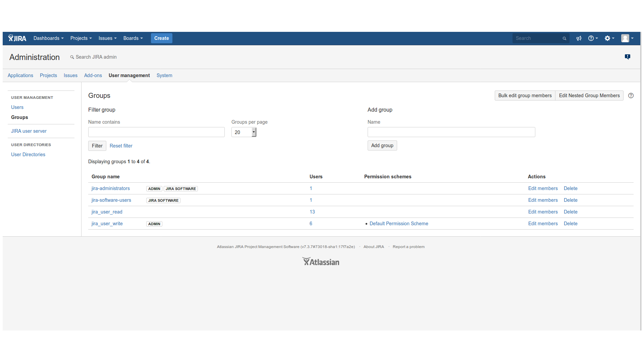Open Search JIRA admin
The width and height of the screenshot is (644, 362).
coord(93,57)
